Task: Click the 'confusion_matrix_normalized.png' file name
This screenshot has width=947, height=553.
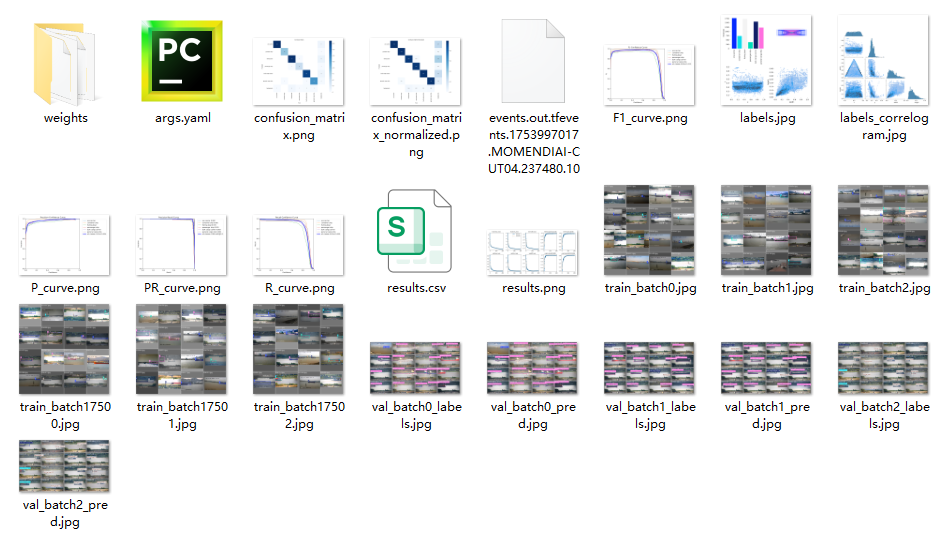Action: pyautogui.click(x=416, y=135)
